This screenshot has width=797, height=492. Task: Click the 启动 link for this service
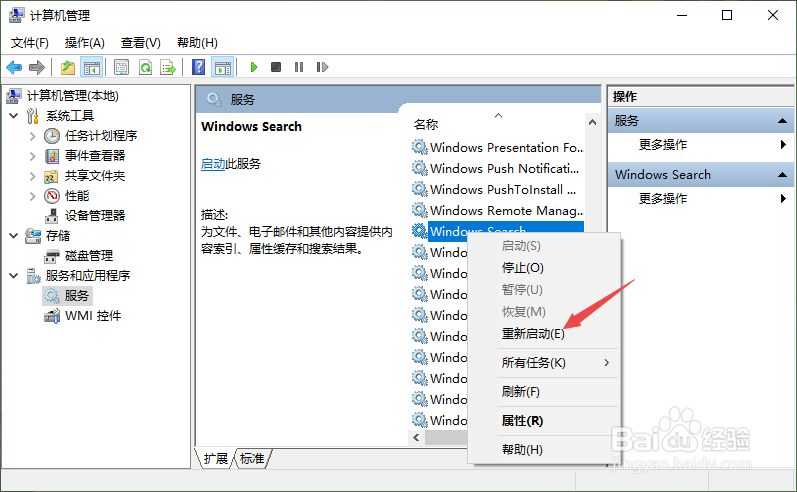[x=212, y=164]
